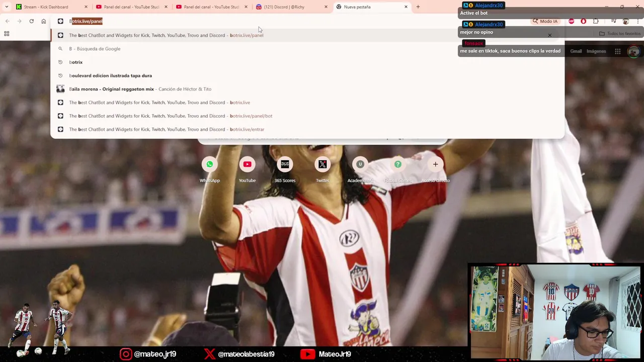Image resolution: width=644 pixels, height=362 pixels.
Task: Go forward in browser history
Action: click(x=19, y=21)
